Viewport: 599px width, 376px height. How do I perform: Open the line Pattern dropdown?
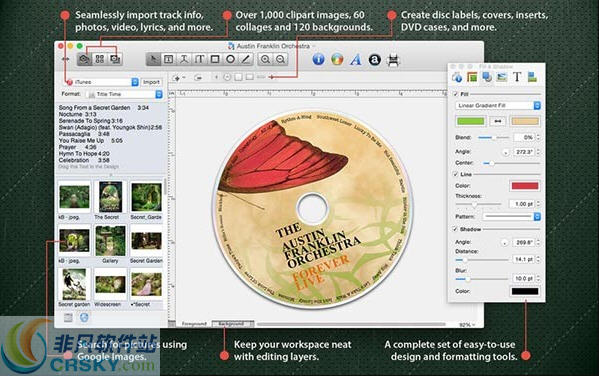tap(512, 217)
